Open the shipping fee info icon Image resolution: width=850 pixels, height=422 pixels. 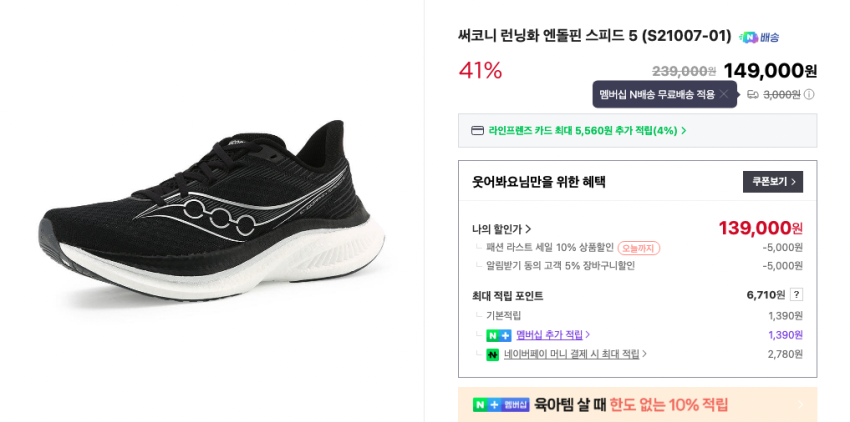(x=809, y=94)
